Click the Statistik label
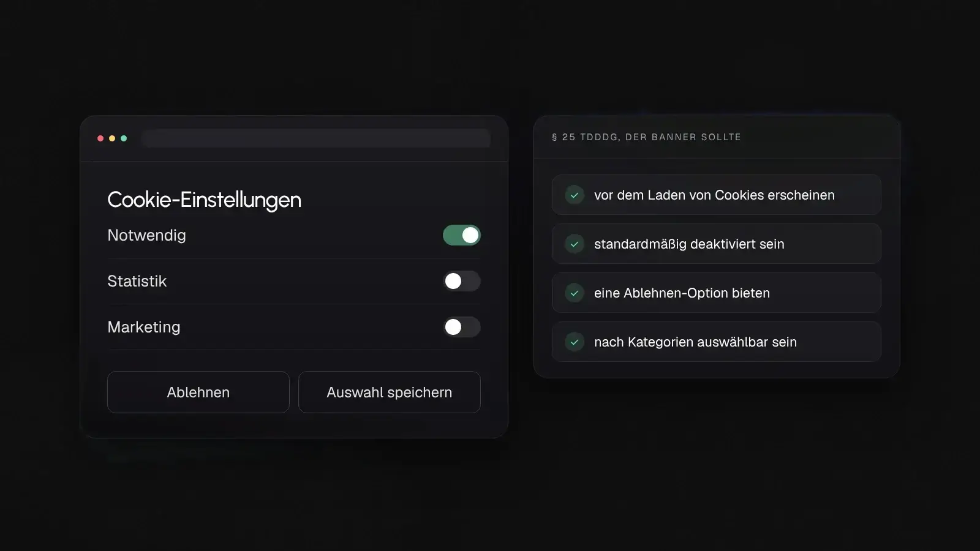Viewport: 980px width, 551px height. (x=137, y=281)
